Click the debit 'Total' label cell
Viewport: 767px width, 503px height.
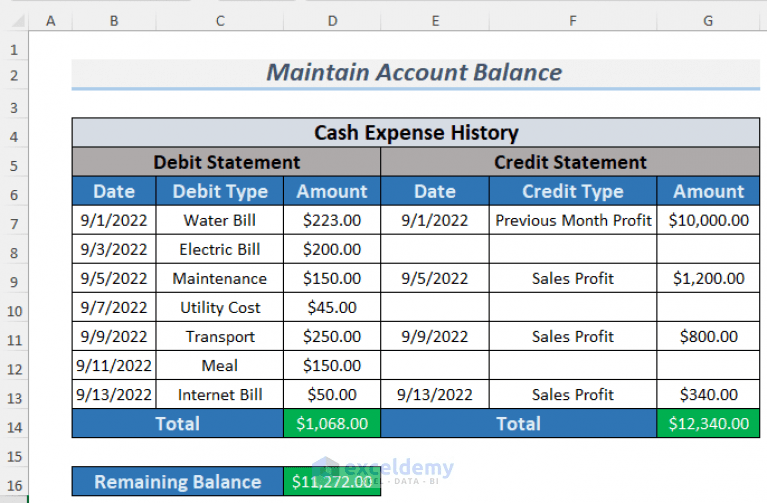click(178, 423)
